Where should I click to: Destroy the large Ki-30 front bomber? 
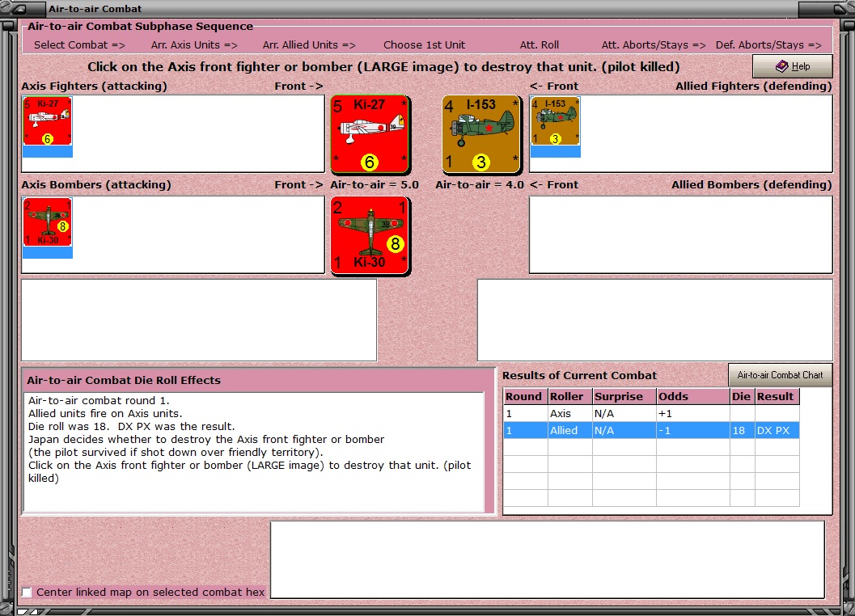(370, 235)
